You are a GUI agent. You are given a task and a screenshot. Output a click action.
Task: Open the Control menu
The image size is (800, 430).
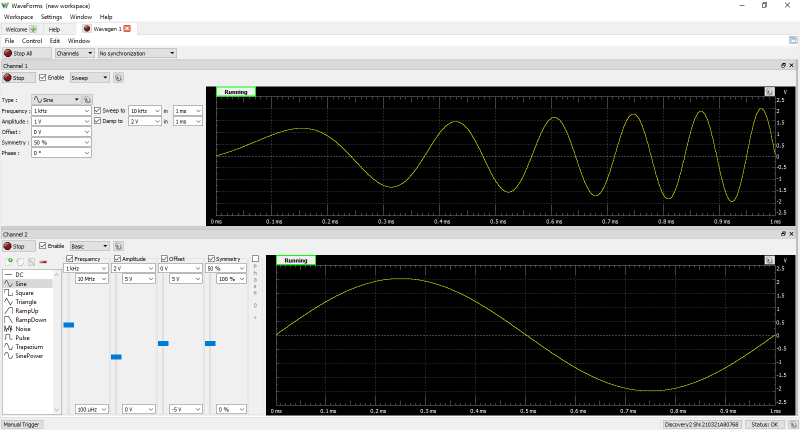click(x=32, y=41)
